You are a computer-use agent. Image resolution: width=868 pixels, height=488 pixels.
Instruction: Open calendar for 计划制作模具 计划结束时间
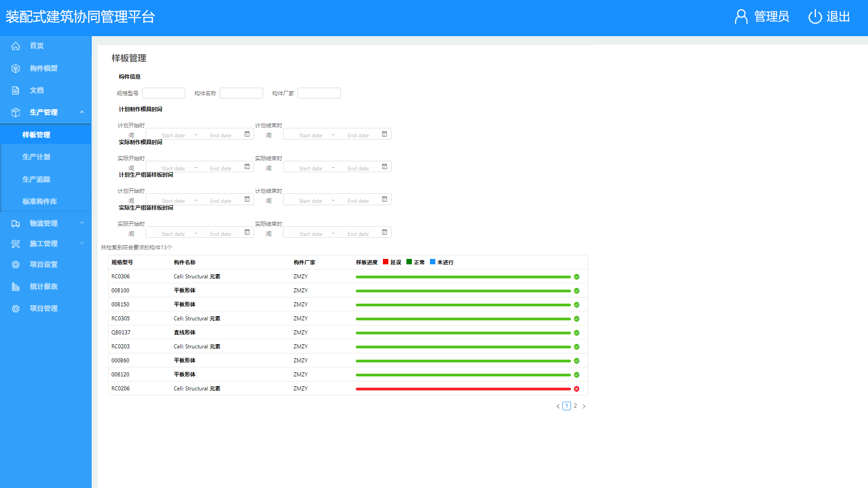(x=384, y=134)
